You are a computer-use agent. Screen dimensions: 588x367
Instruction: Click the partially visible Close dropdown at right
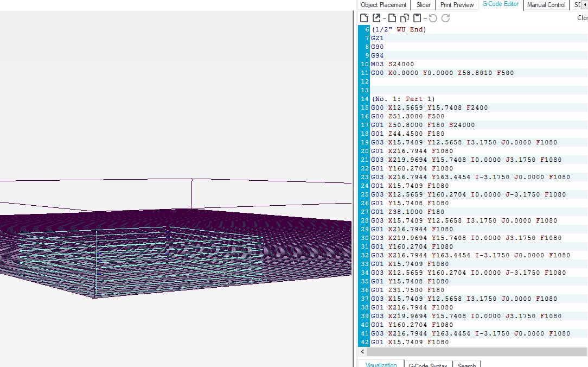tap(582, 17)
